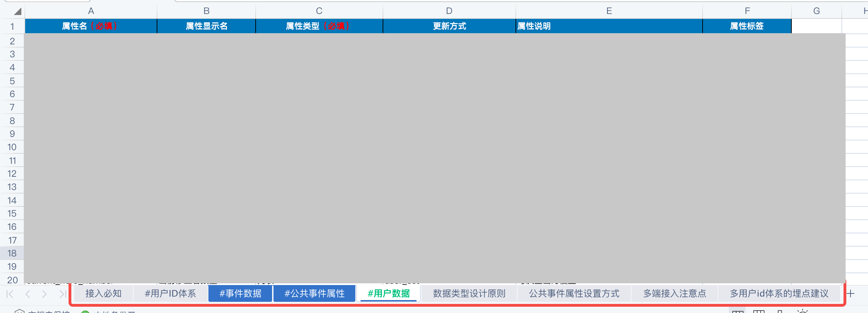This screenshot has height=313, width=868.
Task: Add a new sheet with plus icon
Action: [x=851, y=294]
